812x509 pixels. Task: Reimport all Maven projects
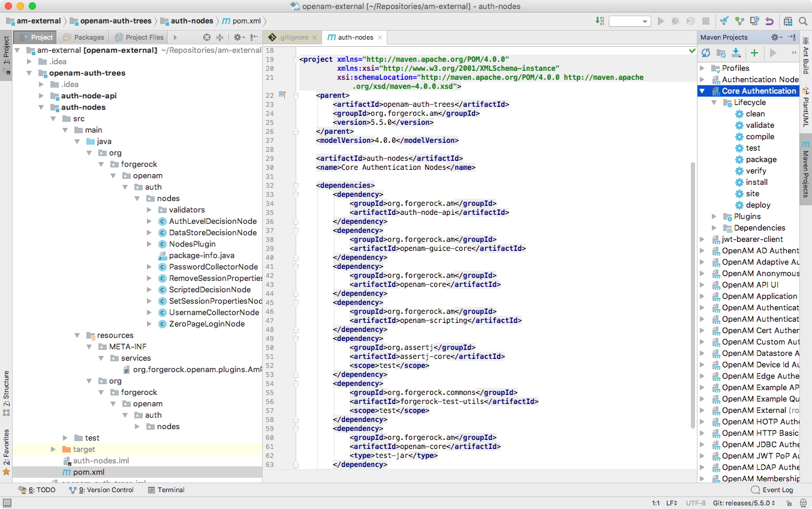[x=706, y=52]
